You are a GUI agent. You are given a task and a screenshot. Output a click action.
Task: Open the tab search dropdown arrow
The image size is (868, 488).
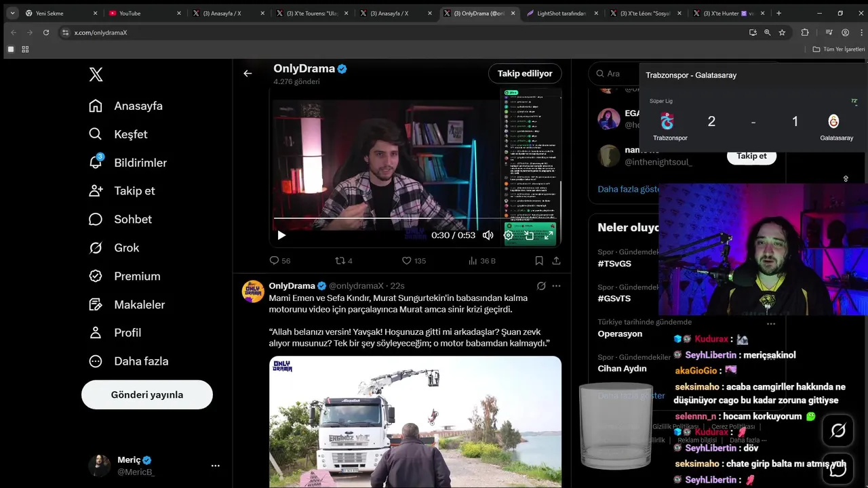tap(12, 13)
